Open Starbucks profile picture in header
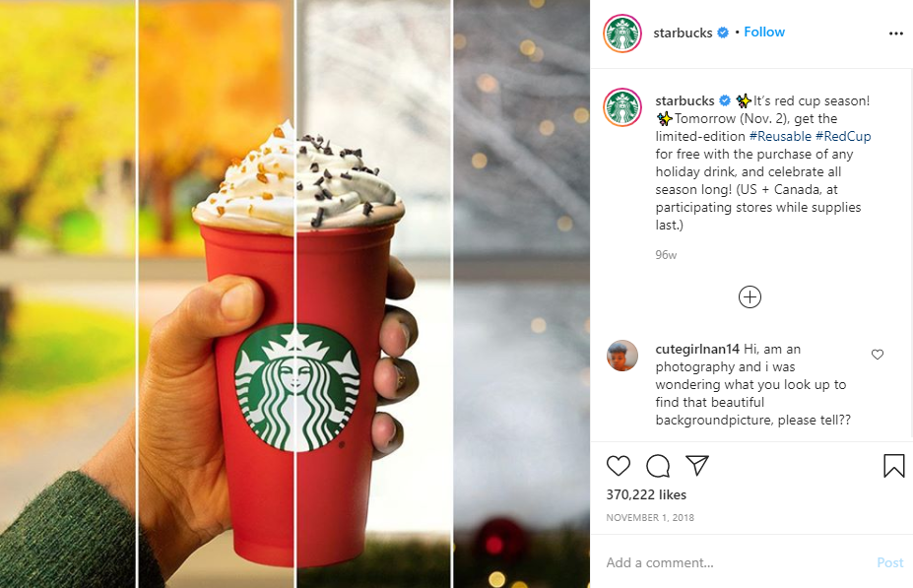Screen dimensions: 913x588 pos(622,33)
